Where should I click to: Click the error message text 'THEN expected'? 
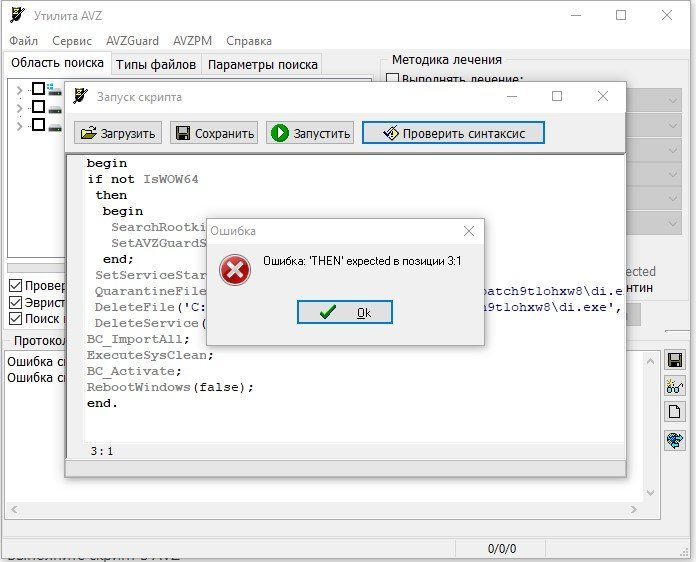(x=362, y=261)
